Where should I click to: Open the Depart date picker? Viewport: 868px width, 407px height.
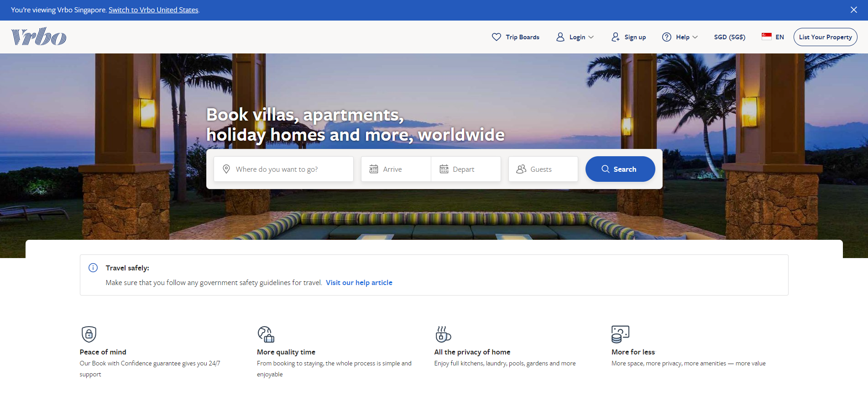pyautogui.click(x=466, y=169)
